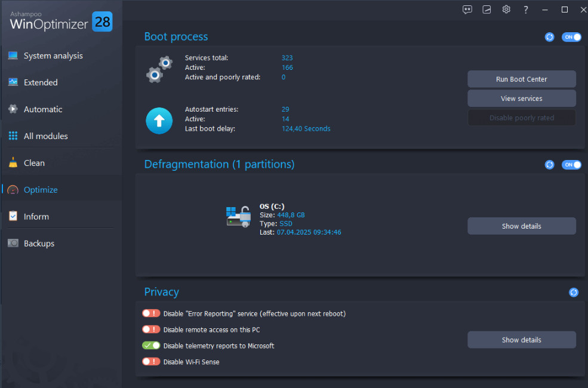588x388 pixels.
Task: Open the feedback chat bubble icon
Action: pos(467,10)
